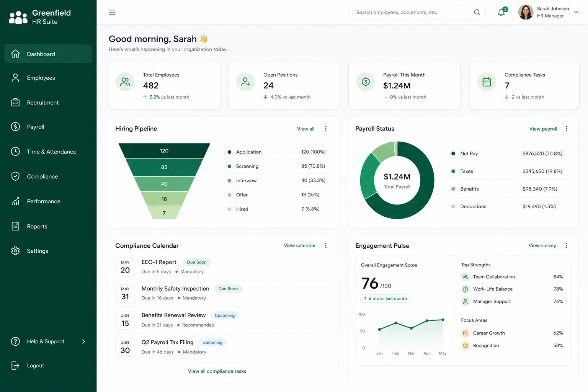Open Engagement Pulse three-dot menu
The width and height of the screenshot is (588, 392).
pyautogui.click(x=566, y=245)
